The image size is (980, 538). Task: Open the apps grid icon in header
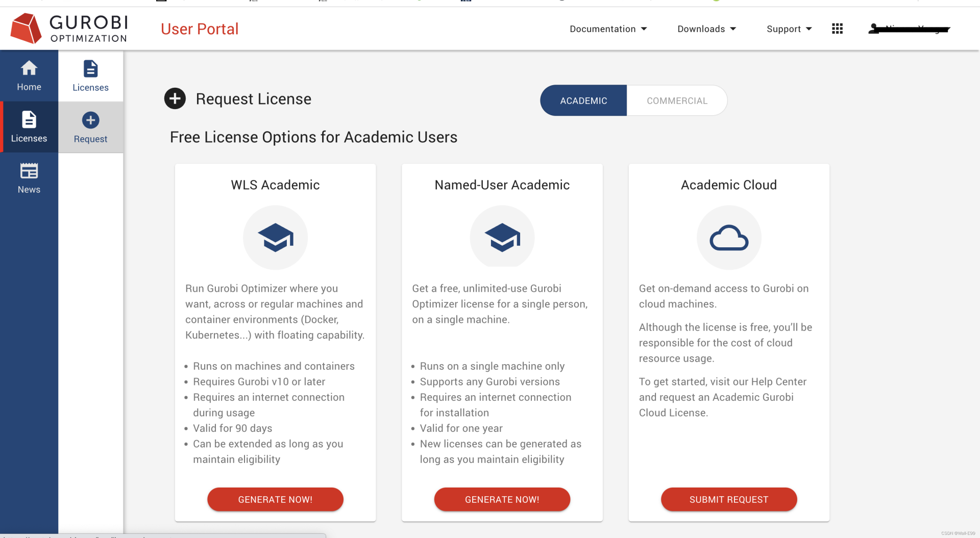coord(837,29)
